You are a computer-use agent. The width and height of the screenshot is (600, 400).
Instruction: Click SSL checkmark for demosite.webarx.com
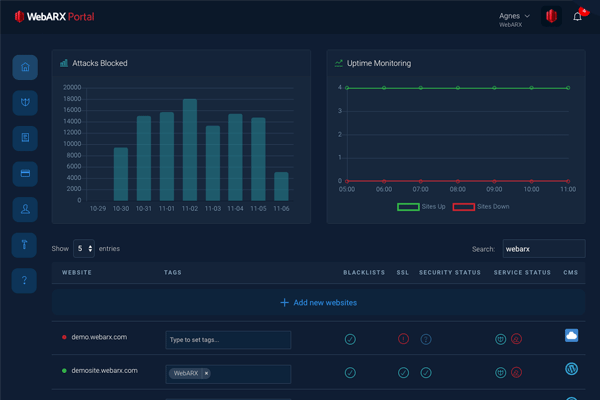403,372
